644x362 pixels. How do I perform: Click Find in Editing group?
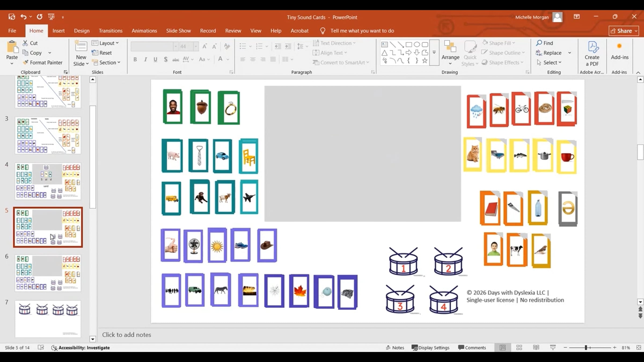click(544, 43)
